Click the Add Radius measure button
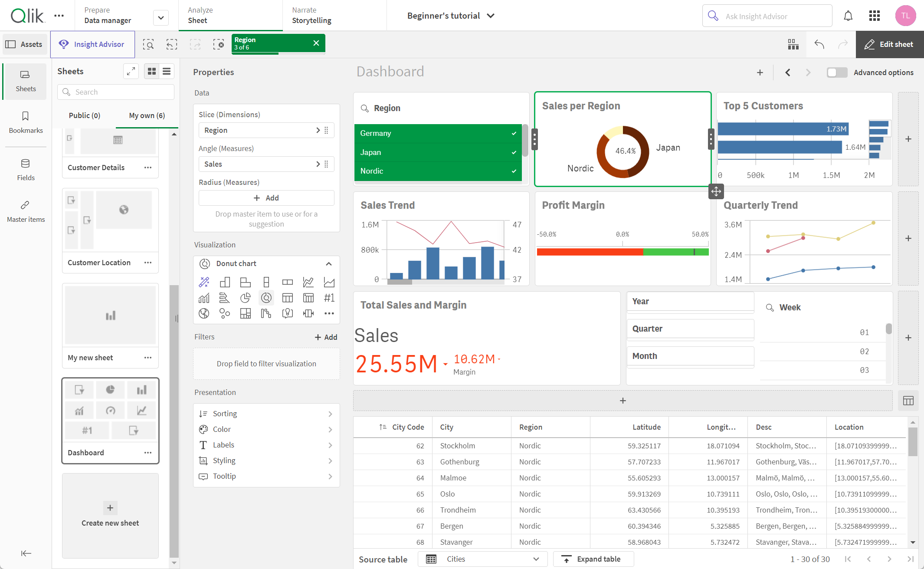 click(267, 197)
